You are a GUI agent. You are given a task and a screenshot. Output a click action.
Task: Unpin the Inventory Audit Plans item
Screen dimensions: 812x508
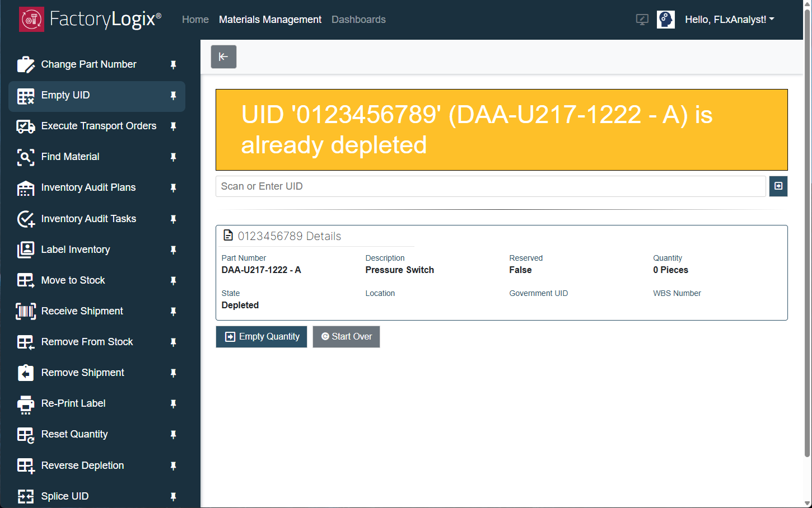(x=173, y=188)
